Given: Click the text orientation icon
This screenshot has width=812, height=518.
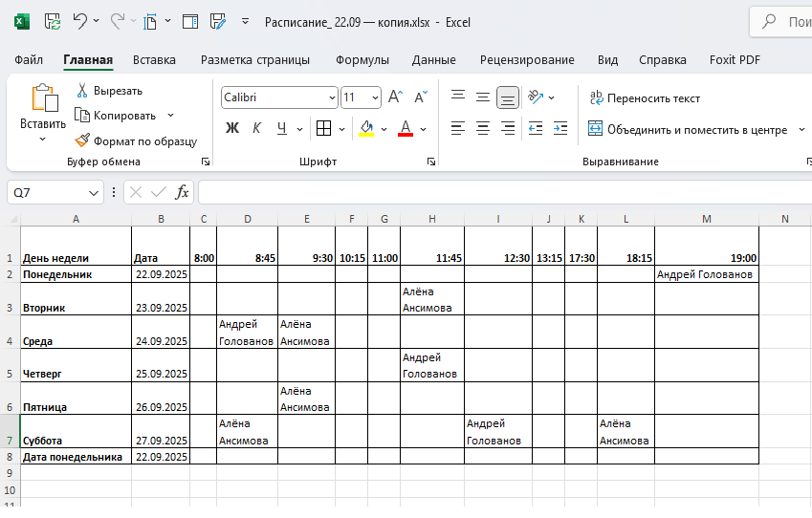Looking at the screenshot, I should (536, 97).
